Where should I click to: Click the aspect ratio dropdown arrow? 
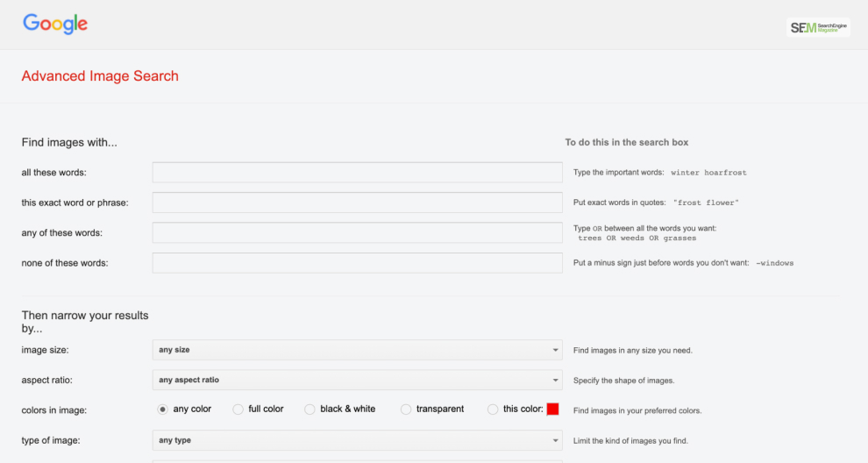(x=555, y=380)
